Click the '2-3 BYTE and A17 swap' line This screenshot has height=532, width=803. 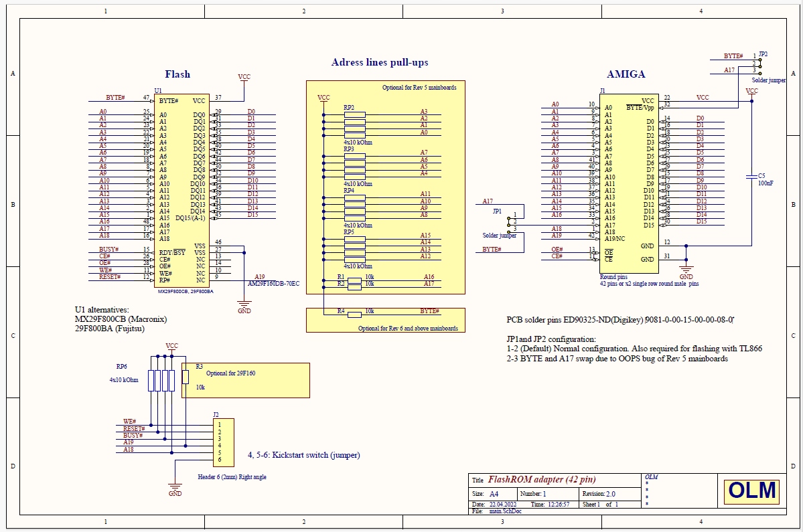617,359
